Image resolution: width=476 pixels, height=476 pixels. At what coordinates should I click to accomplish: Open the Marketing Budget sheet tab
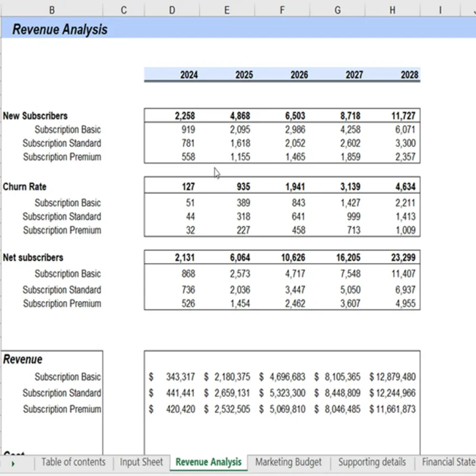coord(288,462)
